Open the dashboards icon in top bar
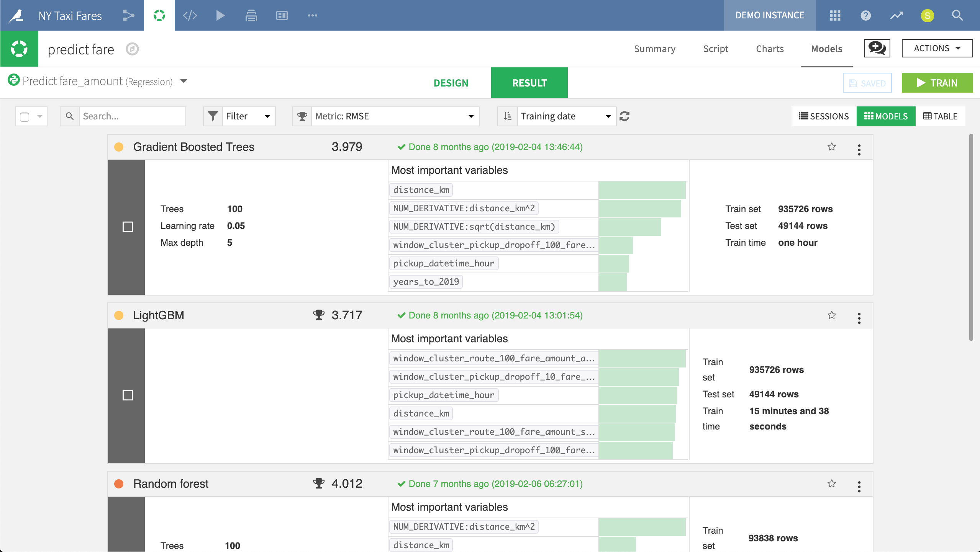The width and height of the screenshot is (980, 552). (x=282, y=15)
